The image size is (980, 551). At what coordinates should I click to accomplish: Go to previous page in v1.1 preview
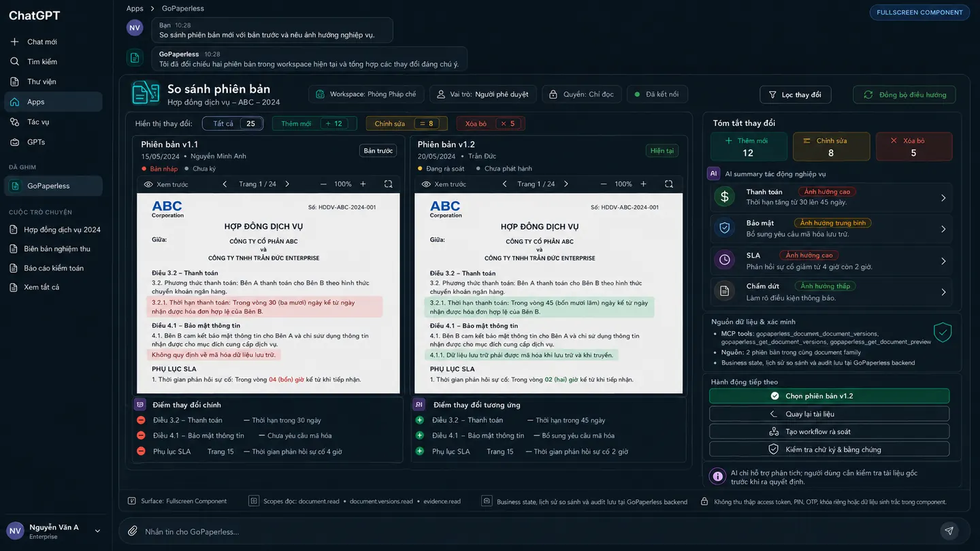tap(225, 184)
